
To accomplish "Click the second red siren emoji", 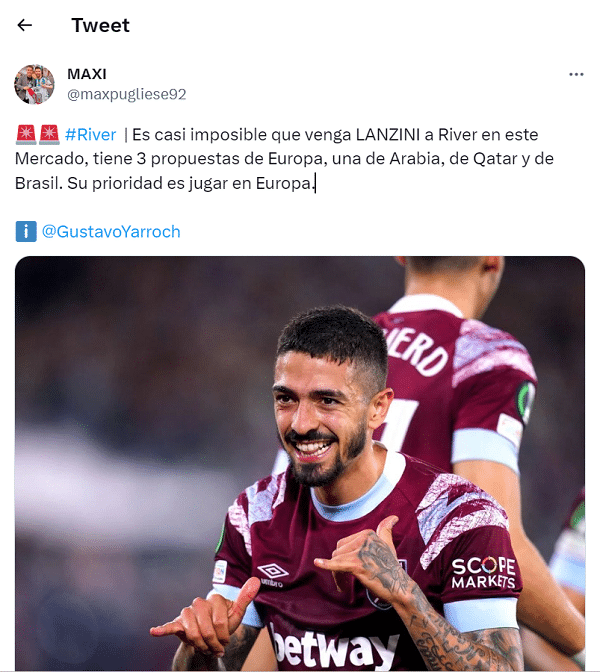I will [x=49, y=135].
